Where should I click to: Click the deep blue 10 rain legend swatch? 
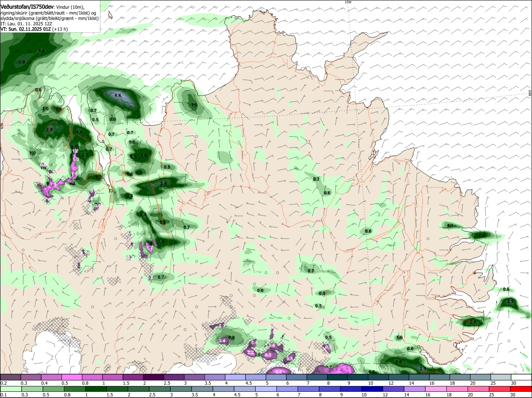click(x=372, y=389)
